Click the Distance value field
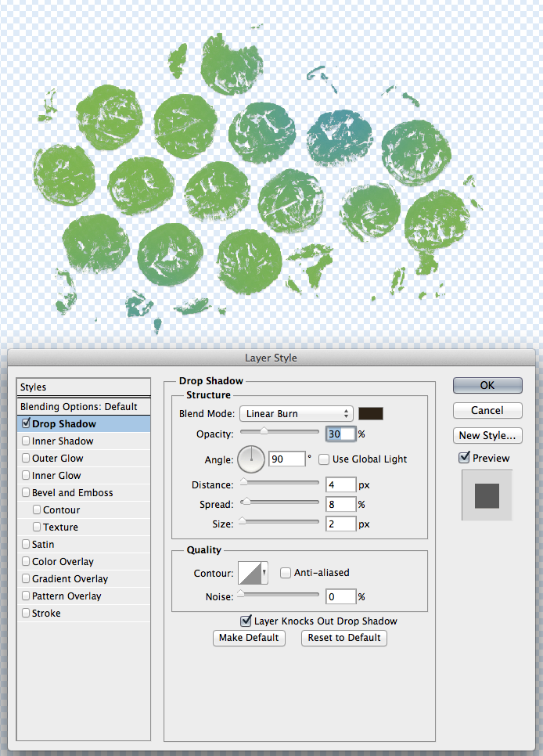543x756 pixels. point(341,484)
